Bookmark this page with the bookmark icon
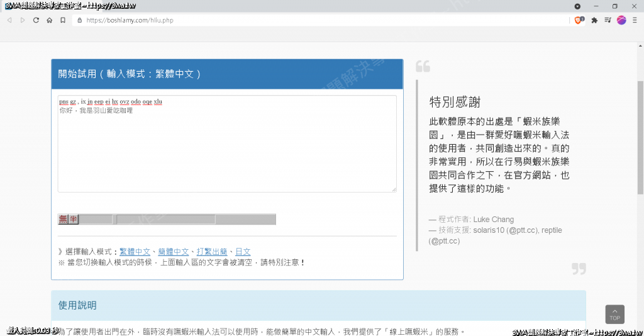This screenshot has width=644, height=336. (x=63, y=20)
